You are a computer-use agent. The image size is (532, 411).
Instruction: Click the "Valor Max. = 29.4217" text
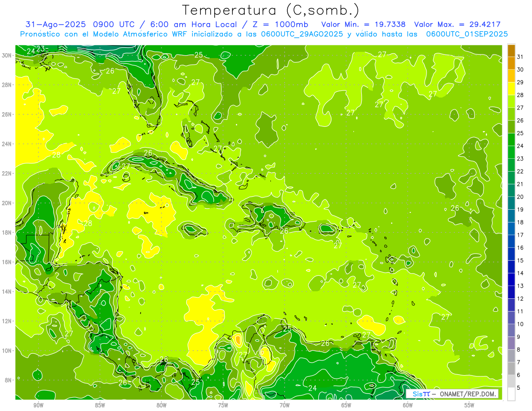click(x=457, y=24)
